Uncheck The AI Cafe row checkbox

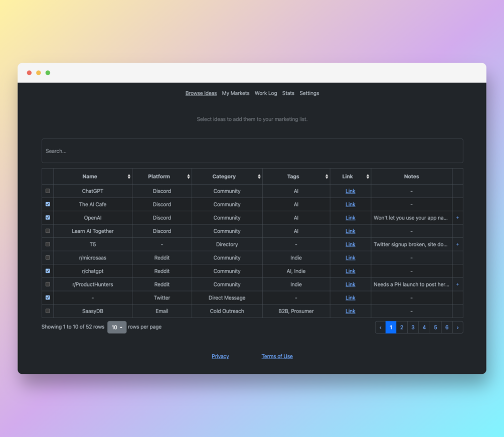pos(48,204)
